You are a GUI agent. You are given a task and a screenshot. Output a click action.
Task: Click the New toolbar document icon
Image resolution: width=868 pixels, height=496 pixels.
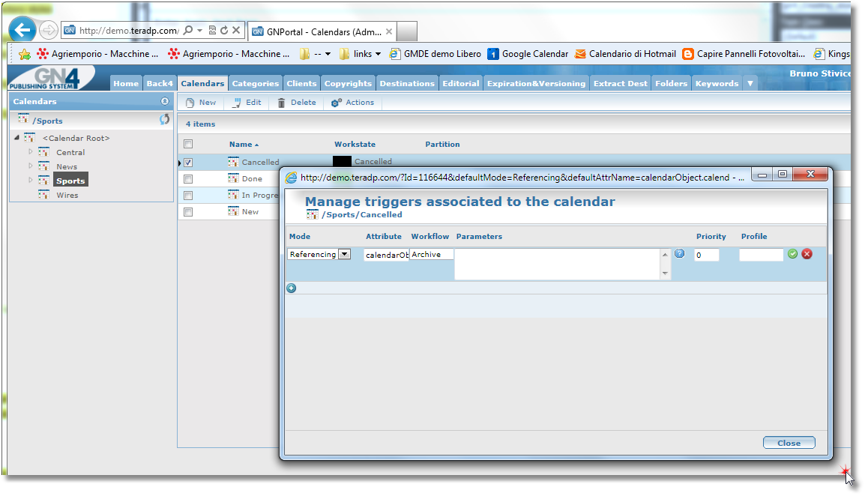[x=190, y=103]
